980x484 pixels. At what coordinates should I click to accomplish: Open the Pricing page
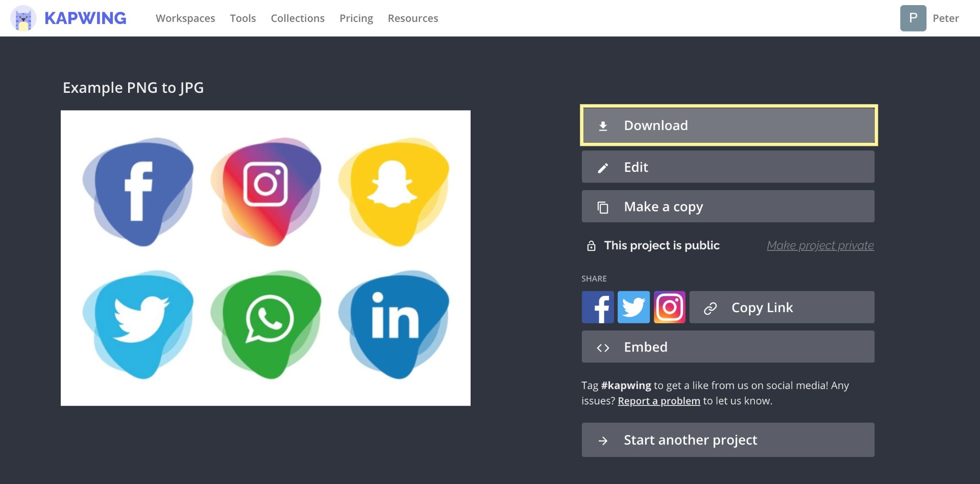(356, 18)
